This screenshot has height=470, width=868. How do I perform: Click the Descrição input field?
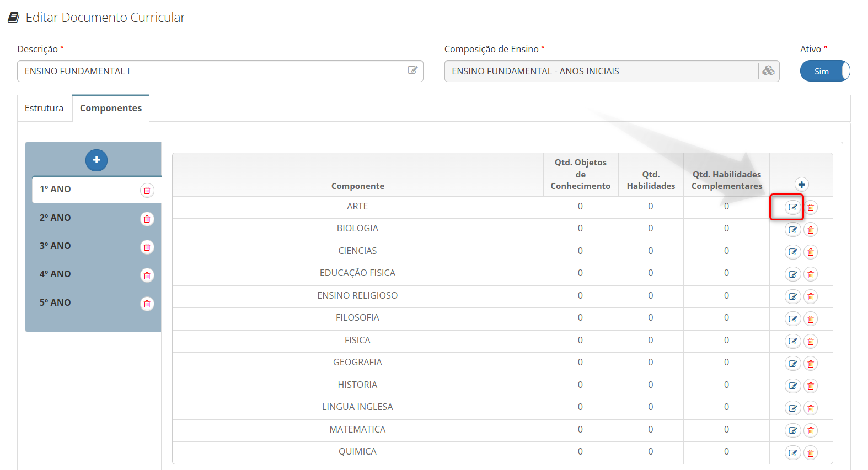click(210, 71)
